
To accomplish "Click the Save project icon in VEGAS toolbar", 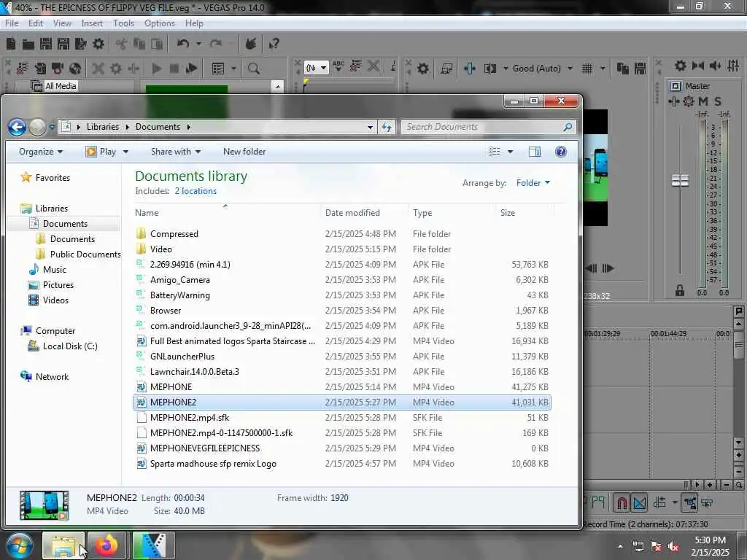I will 46,44.
